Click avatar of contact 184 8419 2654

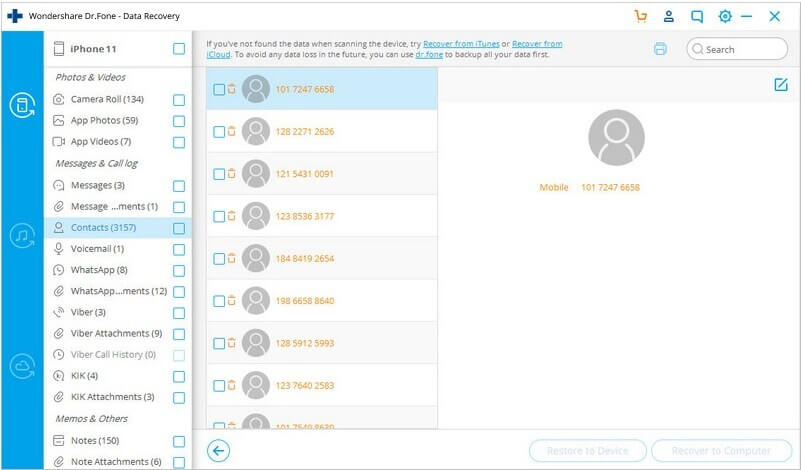coord(255,258)
